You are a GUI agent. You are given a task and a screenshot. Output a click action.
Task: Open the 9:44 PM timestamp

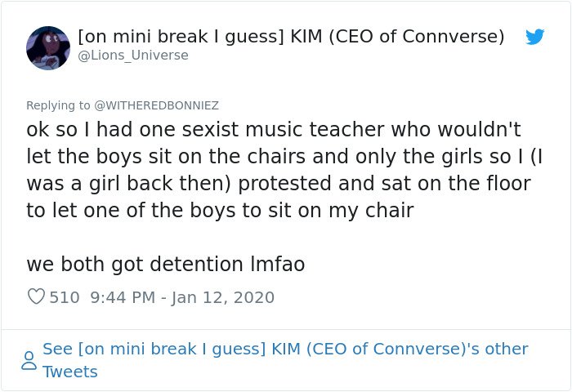coord(123,297)
